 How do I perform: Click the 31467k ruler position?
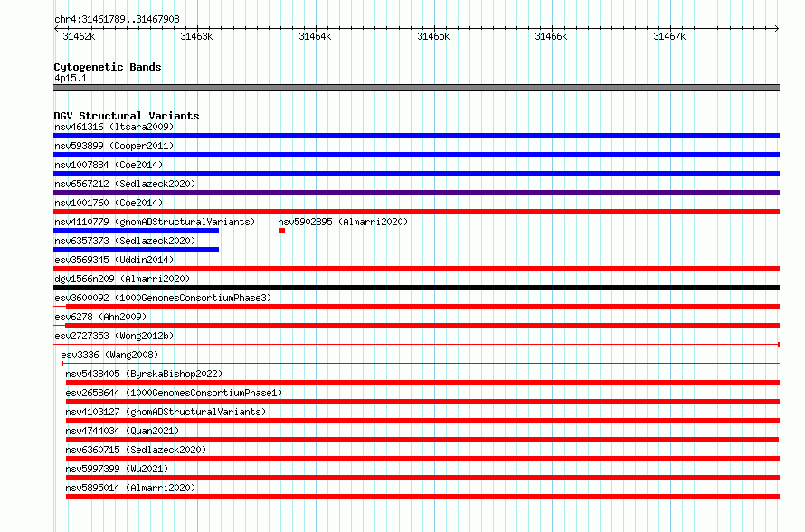click(669, 36)
